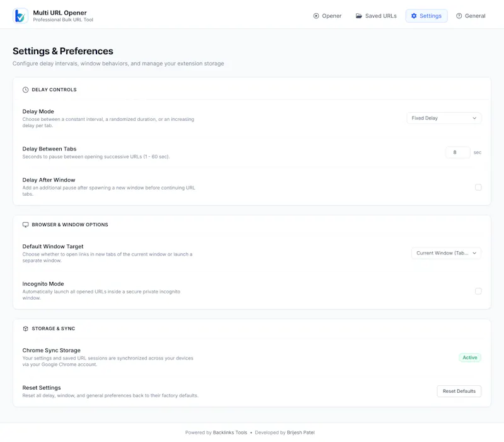
Task: Go to the General tab
Action: tap(471, 16)
